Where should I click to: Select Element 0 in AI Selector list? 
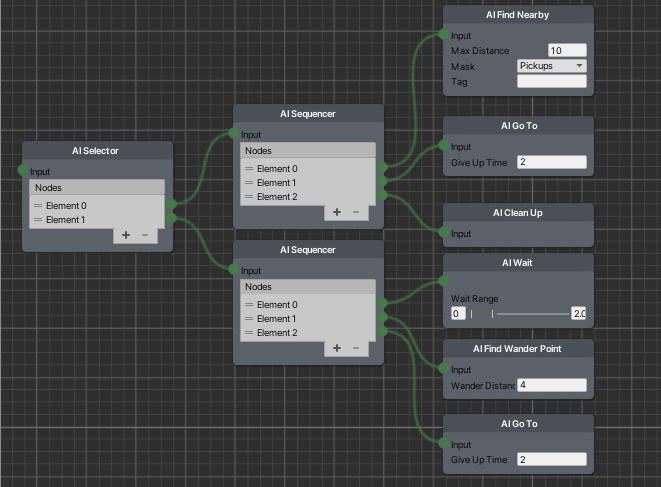click(x=97, y=205)
